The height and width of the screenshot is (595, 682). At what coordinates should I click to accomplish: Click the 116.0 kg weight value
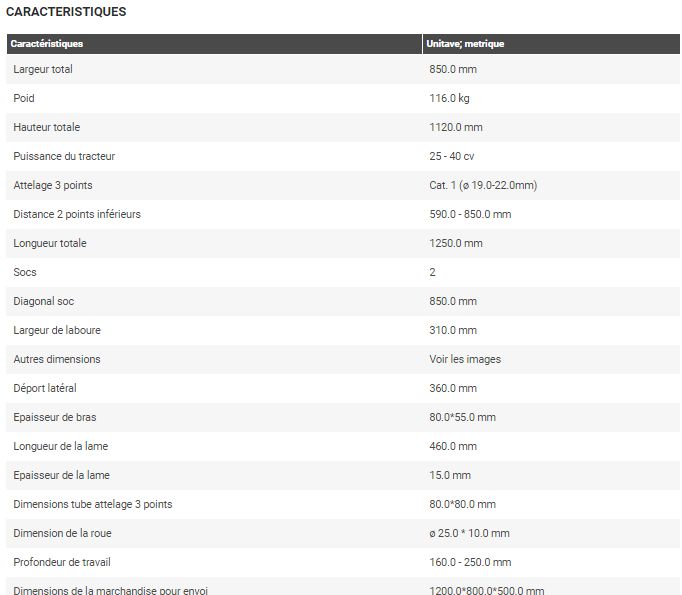click(450, 98)
